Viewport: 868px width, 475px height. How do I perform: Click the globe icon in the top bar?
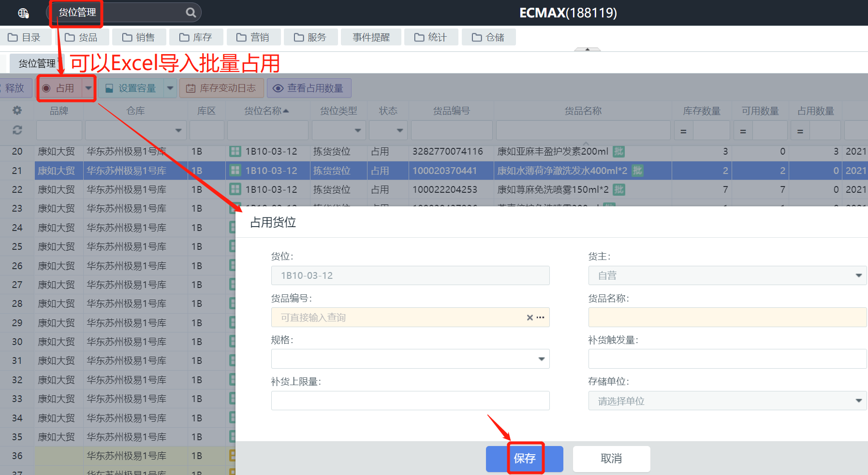tap(23, 13)
